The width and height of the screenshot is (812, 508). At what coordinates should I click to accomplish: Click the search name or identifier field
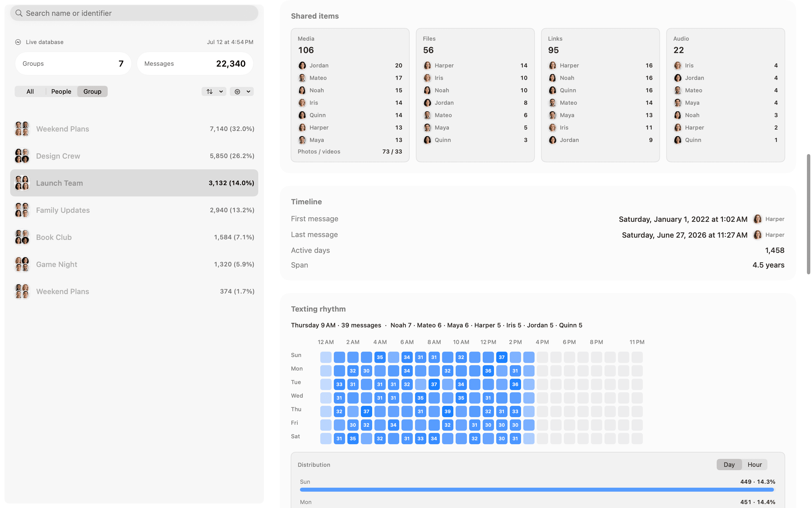tap(134, 13)
